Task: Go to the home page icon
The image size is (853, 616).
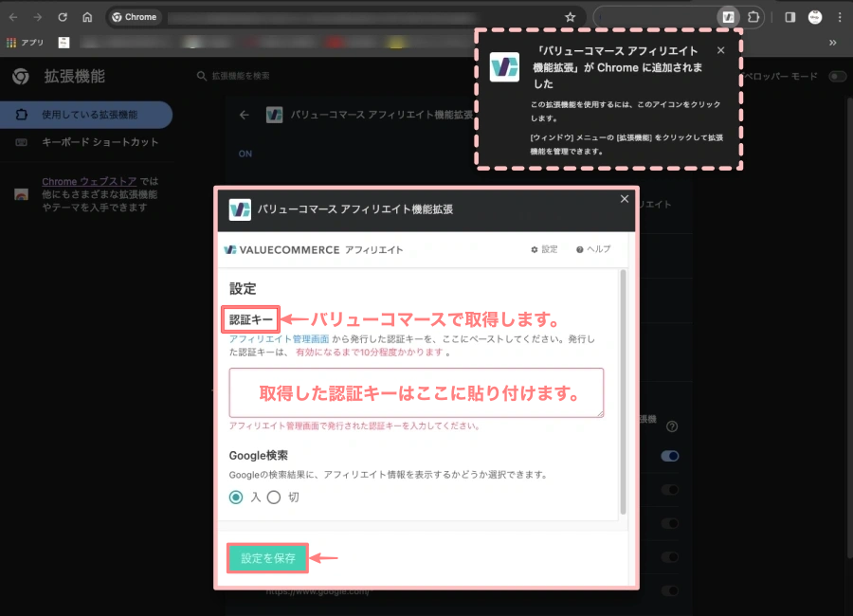Action: tap(87, 17)
